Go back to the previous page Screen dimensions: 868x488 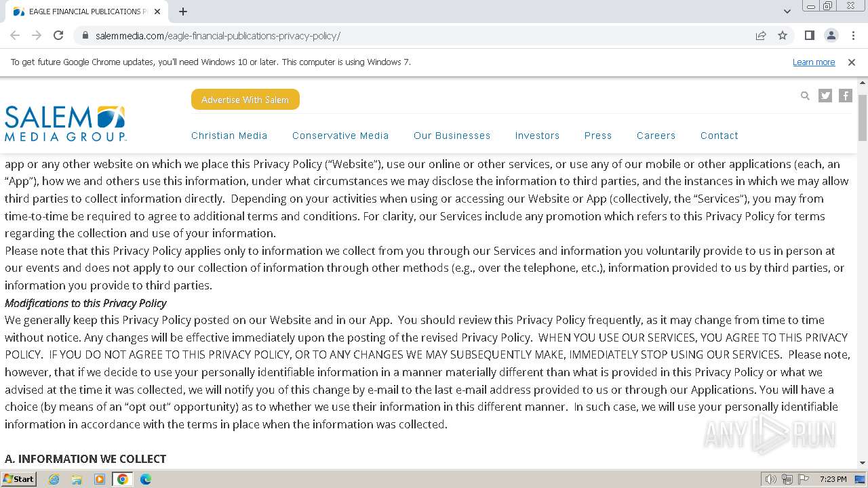[15, 35]
